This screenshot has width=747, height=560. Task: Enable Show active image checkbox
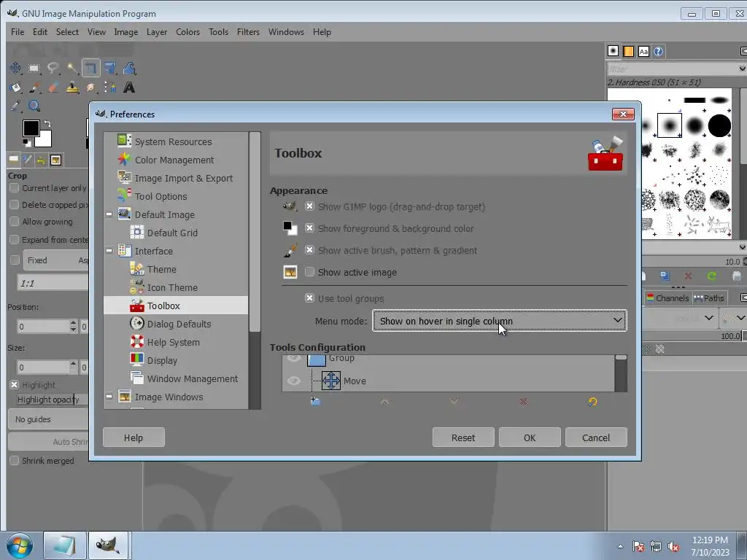pyautogui.click(x=309, y=272)
